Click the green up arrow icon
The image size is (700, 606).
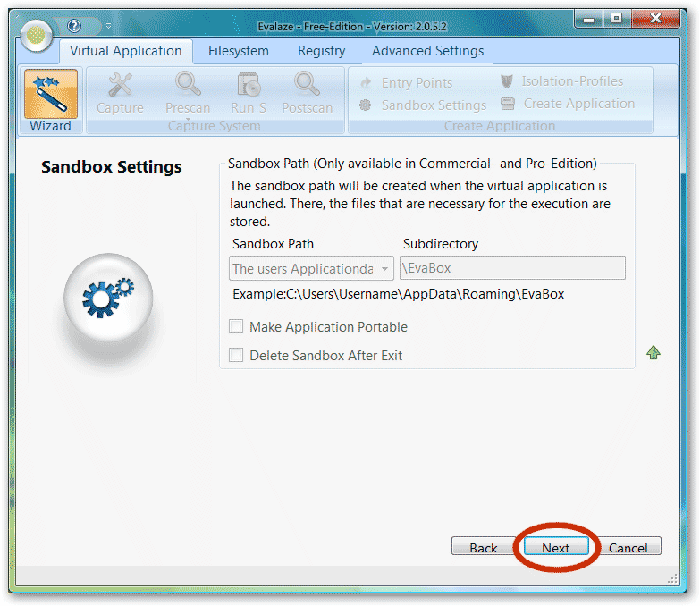[654, 352]
